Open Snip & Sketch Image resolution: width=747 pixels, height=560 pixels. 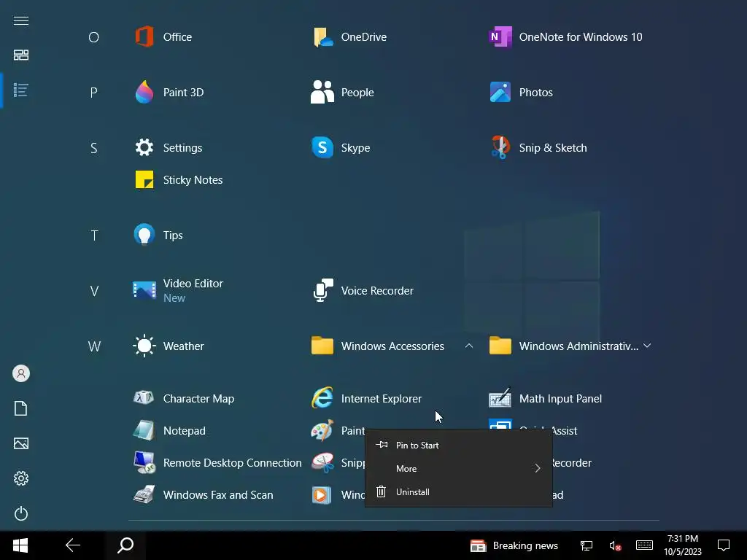point(538,147)
